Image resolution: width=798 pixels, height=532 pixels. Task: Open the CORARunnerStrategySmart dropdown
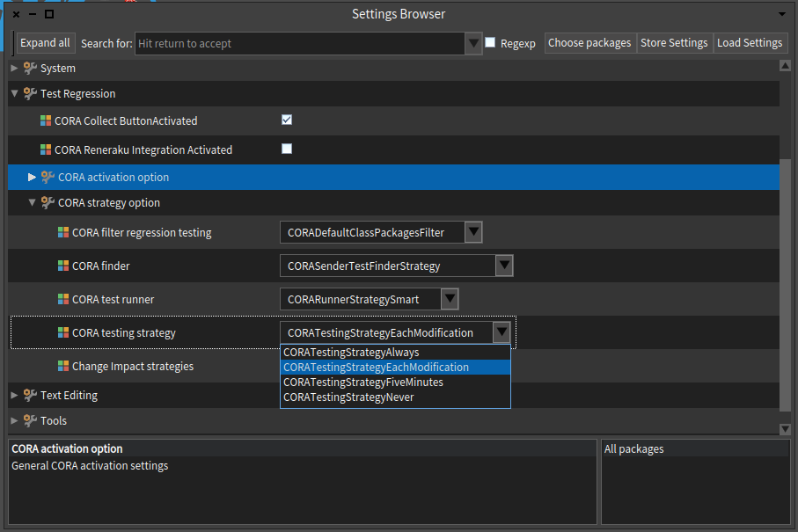pos(450,299)
